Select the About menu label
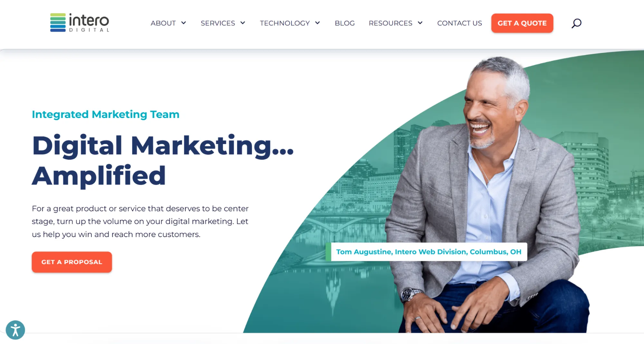This screenshot has height=344, width=644. tap(163, 23)
